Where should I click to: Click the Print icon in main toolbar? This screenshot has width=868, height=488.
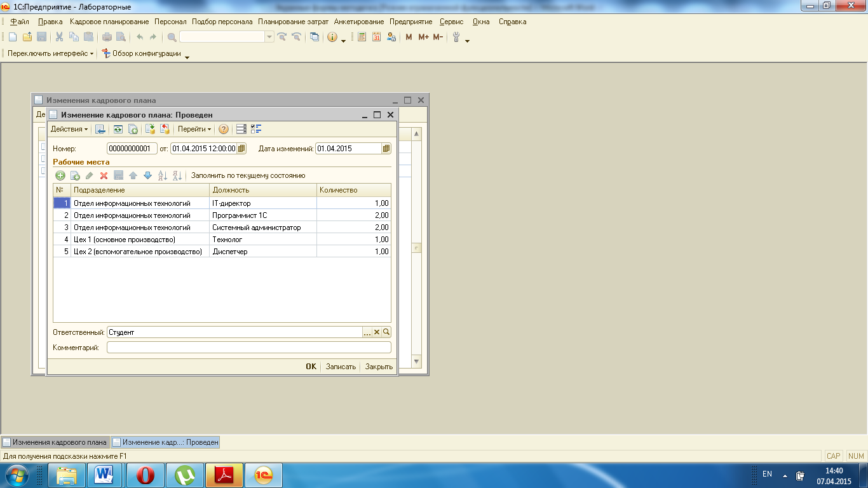pyautogui.click(x=107, y=37)
